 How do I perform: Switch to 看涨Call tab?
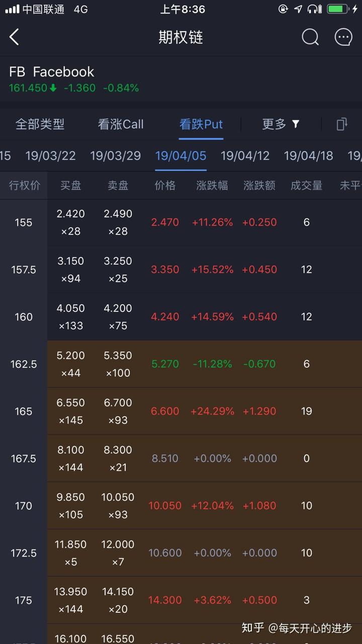(121, 124)
